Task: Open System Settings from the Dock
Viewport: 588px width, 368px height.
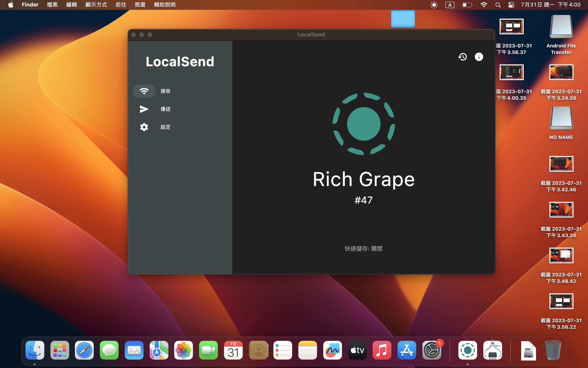Action: pyautogui.click(x=432, y=350)
